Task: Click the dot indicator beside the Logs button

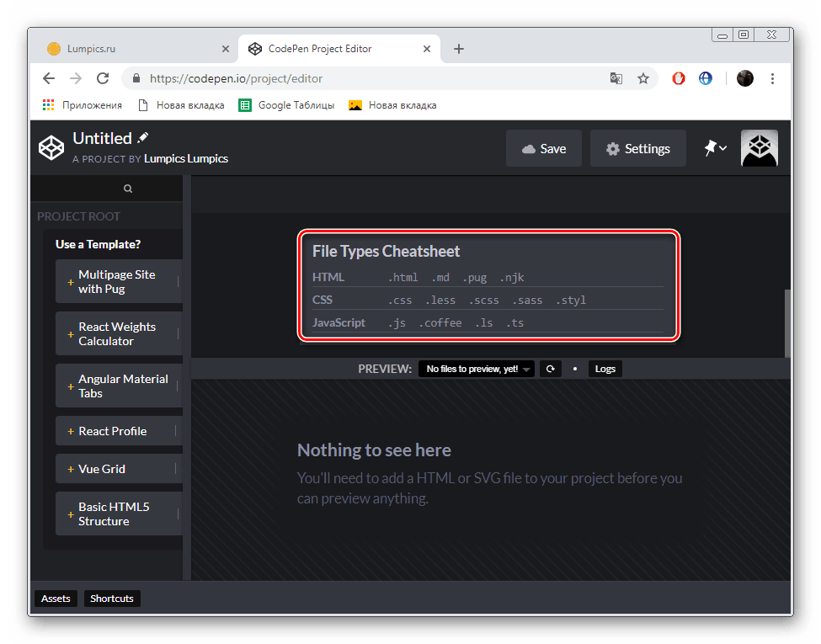Action: pyautogui.click(x=574, y=369)
